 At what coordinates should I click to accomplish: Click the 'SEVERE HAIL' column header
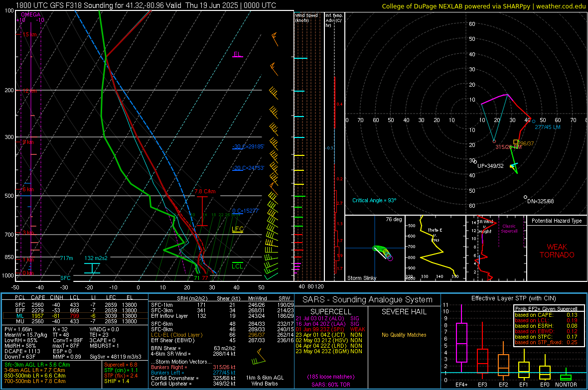pos(404,312)
